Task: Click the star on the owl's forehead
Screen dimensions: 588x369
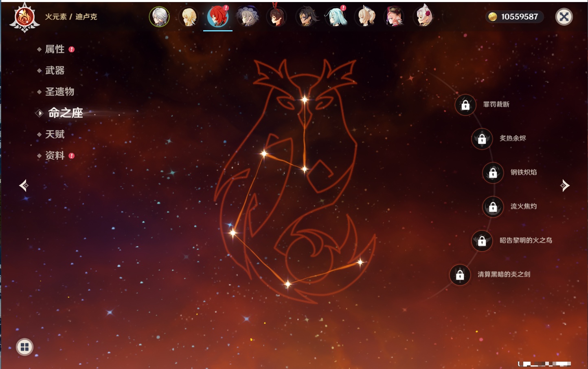Action: pos(305,99)
